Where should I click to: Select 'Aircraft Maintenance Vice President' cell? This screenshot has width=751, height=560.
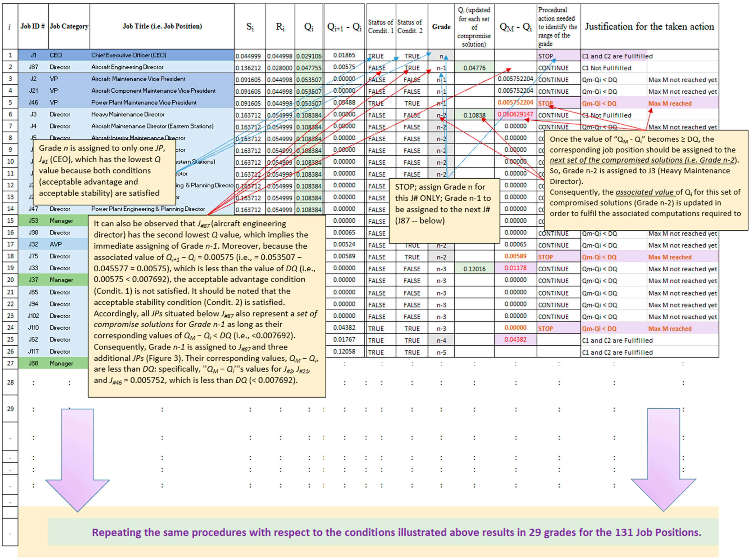pyautogui.click(x=162, y=79)
